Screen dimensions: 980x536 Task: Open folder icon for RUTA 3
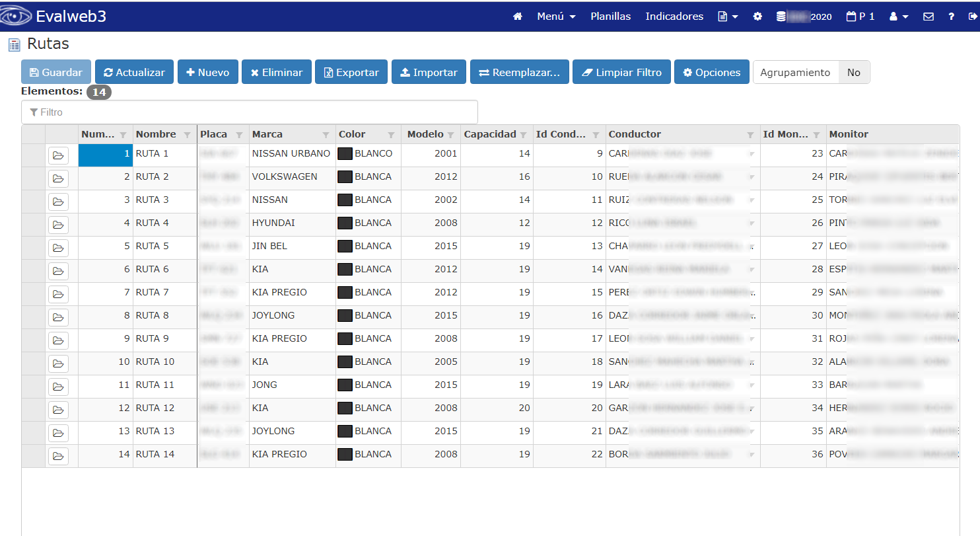58,202
